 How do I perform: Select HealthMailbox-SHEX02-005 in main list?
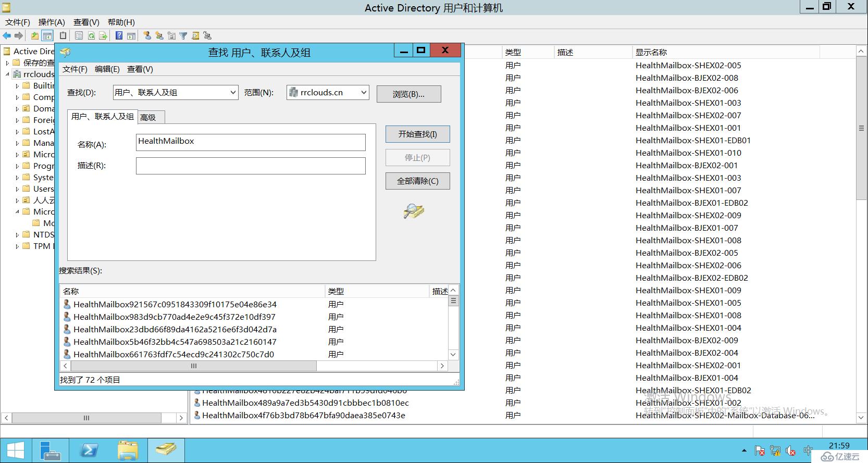coord(688,65)
